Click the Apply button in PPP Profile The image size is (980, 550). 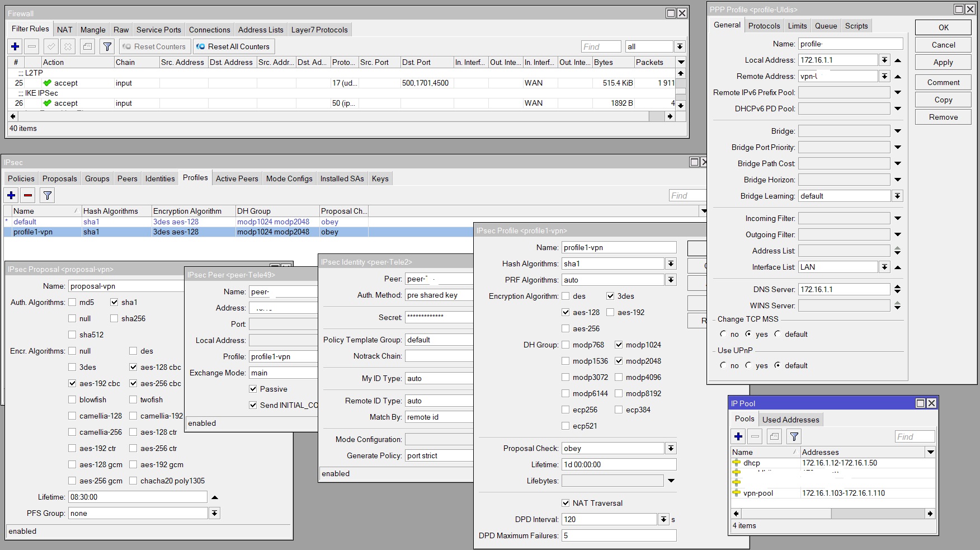[x=943, y=62]
